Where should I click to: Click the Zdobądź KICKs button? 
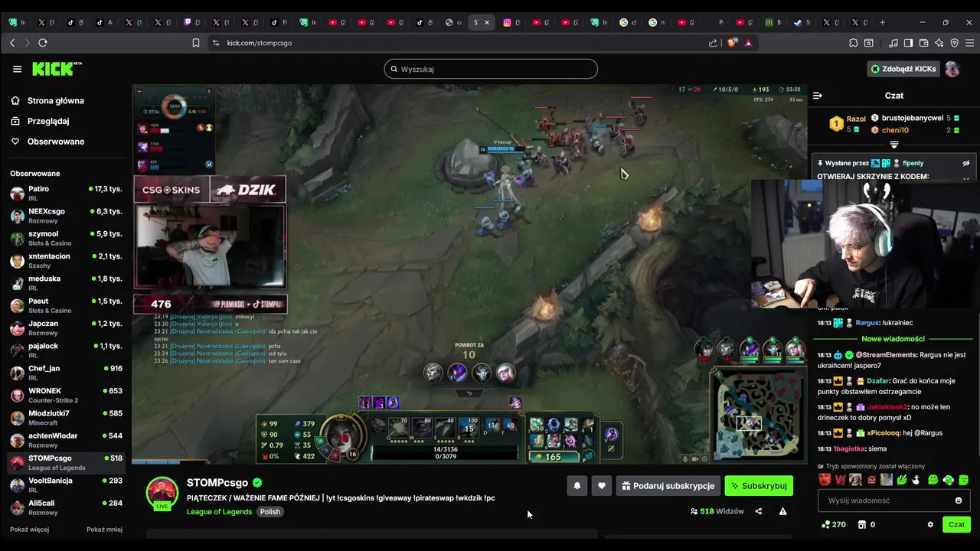point(903,69)
